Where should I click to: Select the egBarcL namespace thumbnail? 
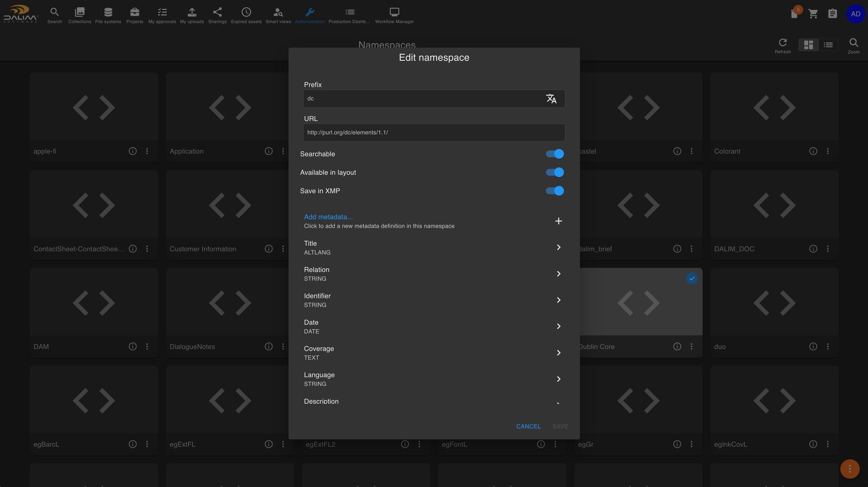coord(94,400)
